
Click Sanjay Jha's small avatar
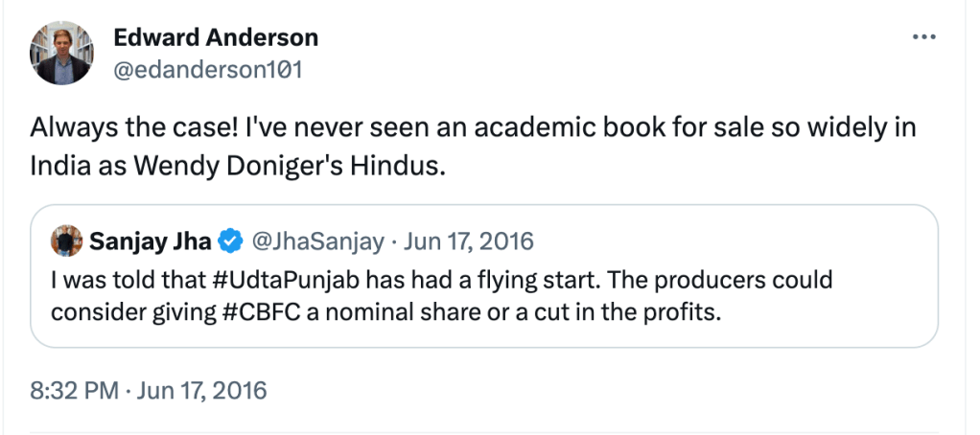(x=66, y=241)
